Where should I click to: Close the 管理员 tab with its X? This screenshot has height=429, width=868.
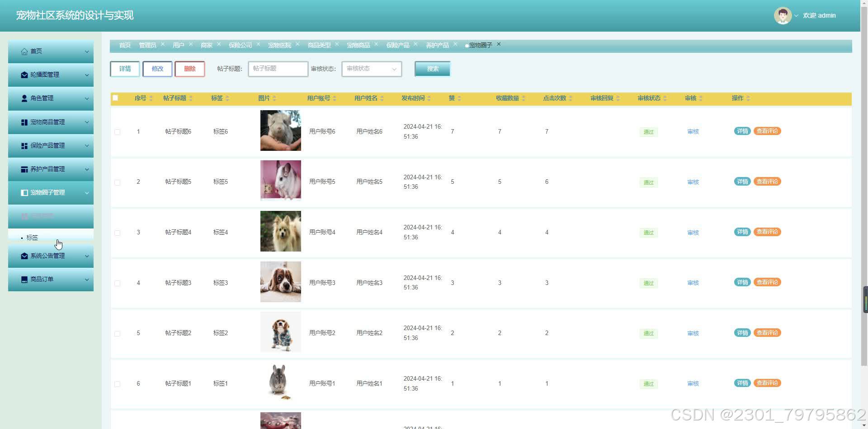tap(163, 44)
